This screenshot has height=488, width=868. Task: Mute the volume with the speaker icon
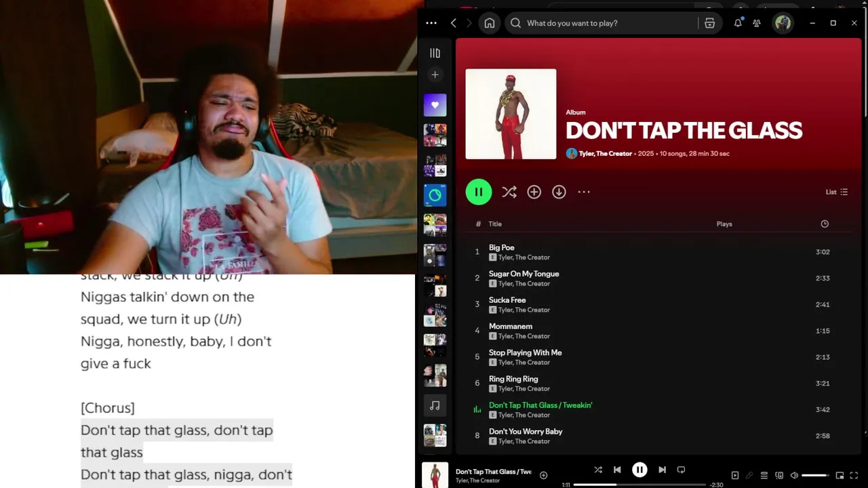pyautogui.click(x=794, y=475)
